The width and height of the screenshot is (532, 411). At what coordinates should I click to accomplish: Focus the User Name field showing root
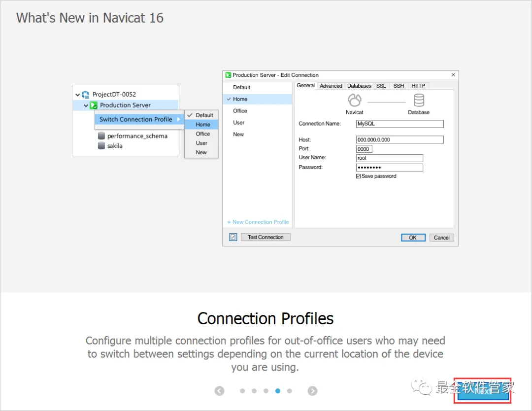390,158
